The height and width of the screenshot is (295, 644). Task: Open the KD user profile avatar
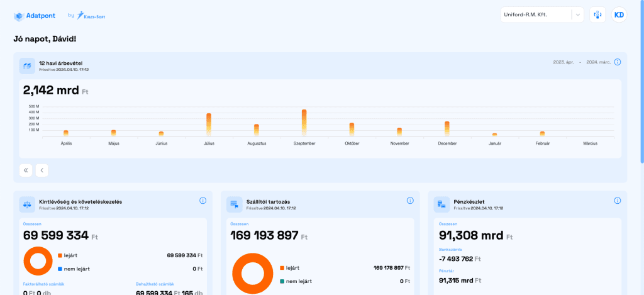(619, 15)
